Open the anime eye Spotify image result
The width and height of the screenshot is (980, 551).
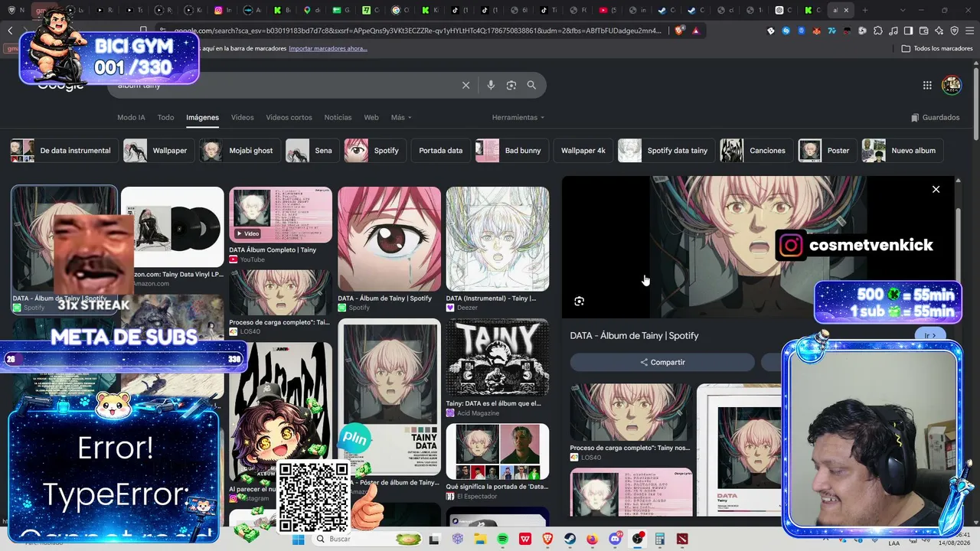coord(390,239)
